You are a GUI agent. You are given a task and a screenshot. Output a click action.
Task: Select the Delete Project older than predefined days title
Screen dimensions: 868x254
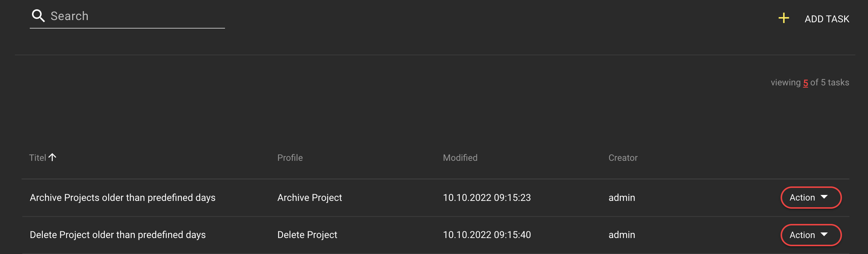click(x=118, y=235)
